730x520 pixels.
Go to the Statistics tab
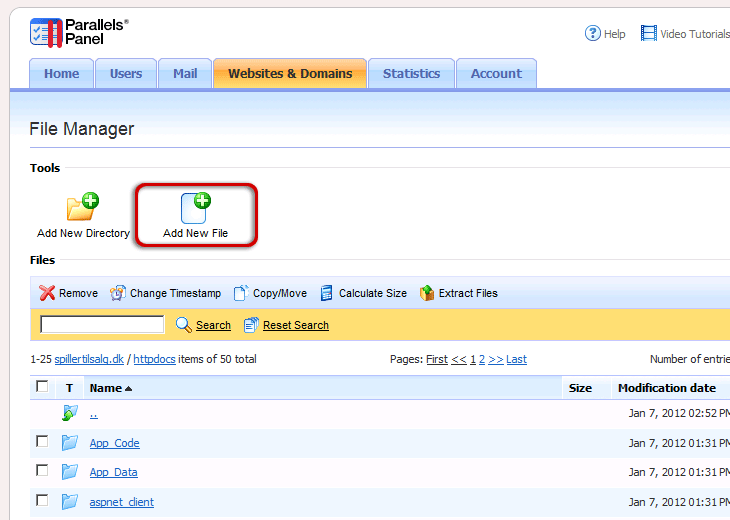[411, 74]
